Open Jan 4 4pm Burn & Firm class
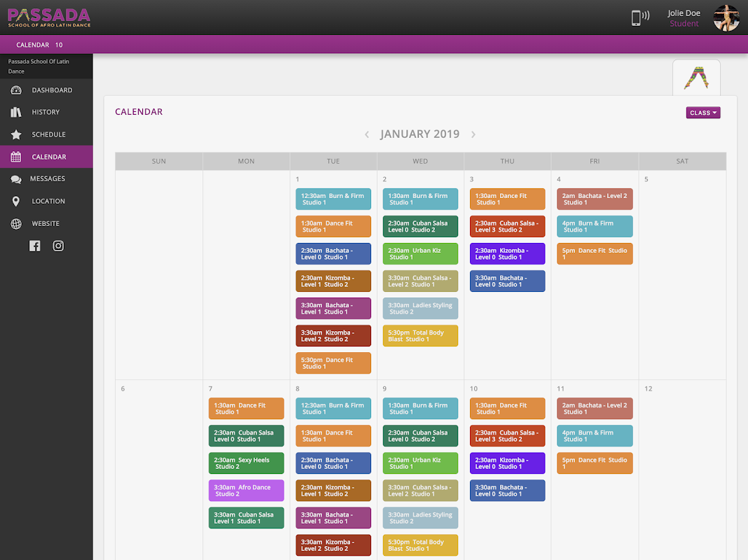This screenshot has height=560, width=748. click(595, 226)
